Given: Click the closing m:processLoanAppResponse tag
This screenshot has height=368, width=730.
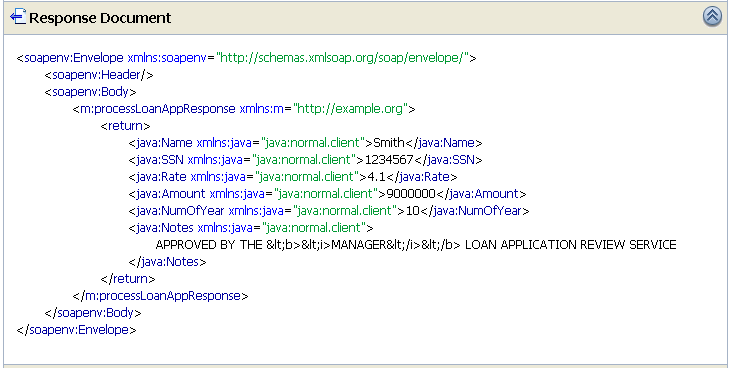Looking at the screenshot, I should (x=161, y=296).
